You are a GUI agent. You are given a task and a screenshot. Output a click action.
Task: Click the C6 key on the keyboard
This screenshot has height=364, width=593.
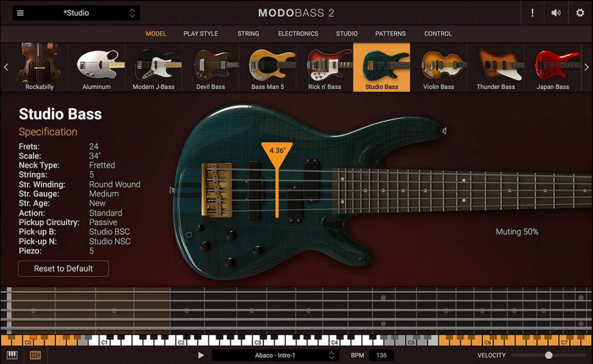click(x=488, y=343)
